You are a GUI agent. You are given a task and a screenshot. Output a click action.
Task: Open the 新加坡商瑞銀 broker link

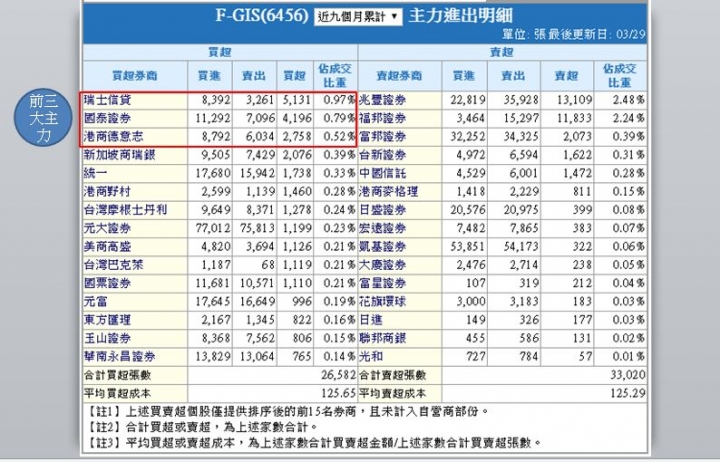[x=119, y=155]
